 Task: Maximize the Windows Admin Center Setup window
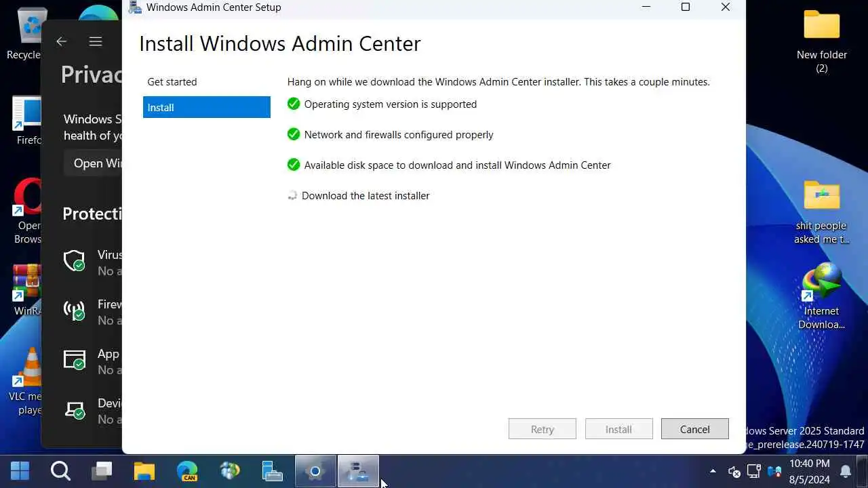[x=686, y=7]
